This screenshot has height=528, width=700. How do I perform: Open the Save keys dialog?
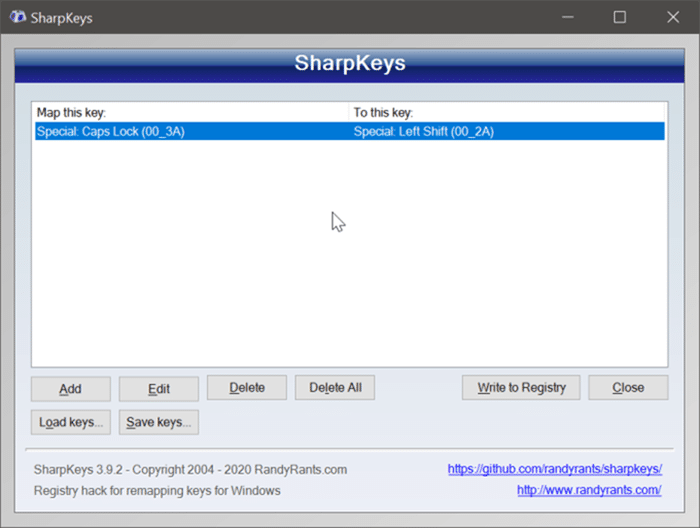158,422
